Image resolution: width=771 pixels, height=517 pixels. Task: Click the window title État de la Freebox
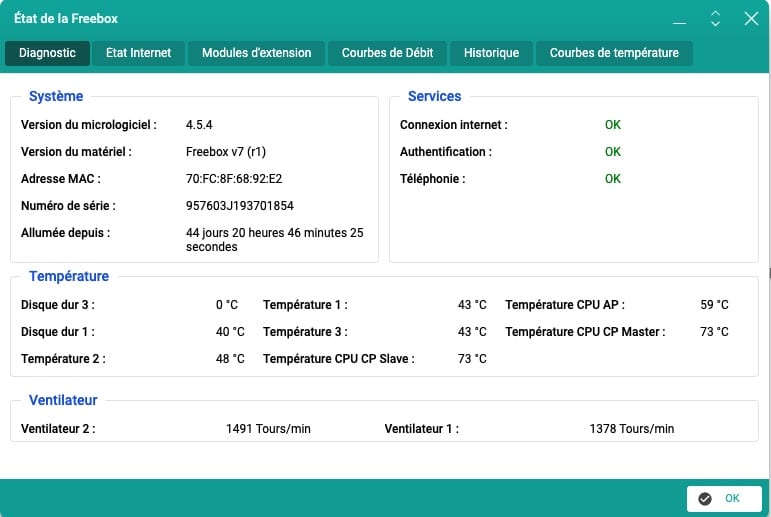[66, 19]
